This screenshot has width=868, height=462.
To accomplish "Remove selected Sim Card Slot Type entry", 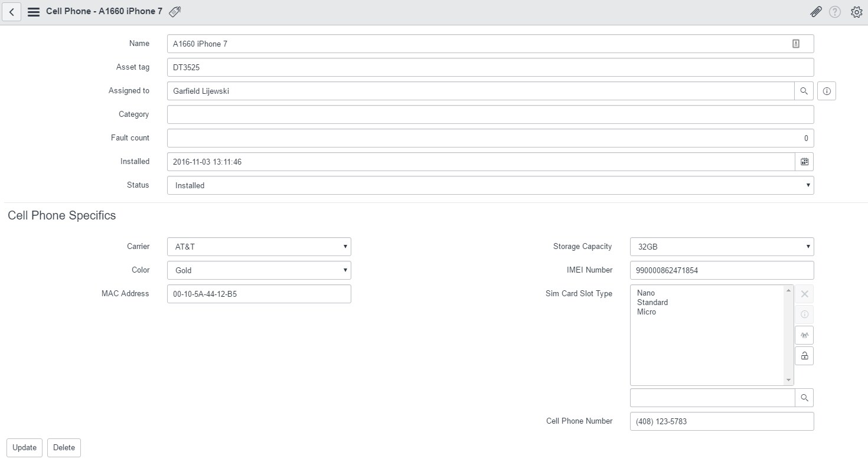I will (x=804, y=294).
